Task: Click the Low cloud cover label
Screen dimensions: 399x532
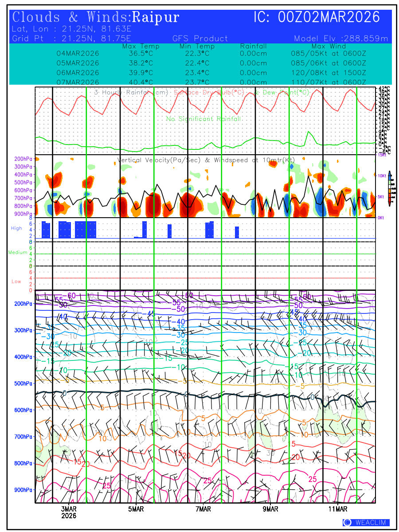Action: tap(16, 282)
